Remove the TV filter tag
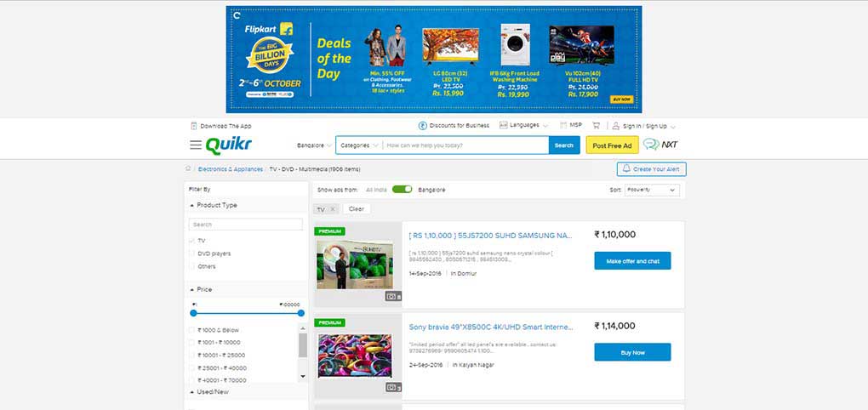 pyautogui.click(x=332, y=209)
